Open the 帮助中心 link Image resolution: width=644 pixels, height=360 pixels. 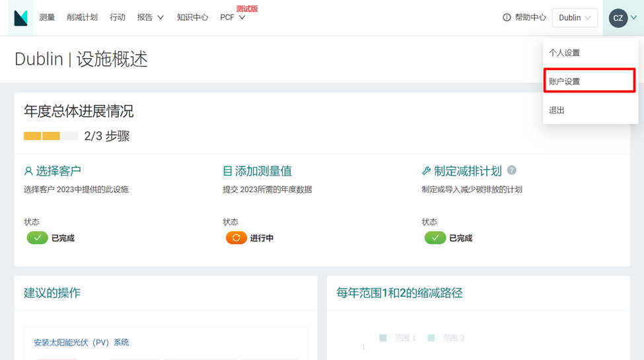(530, 17)
